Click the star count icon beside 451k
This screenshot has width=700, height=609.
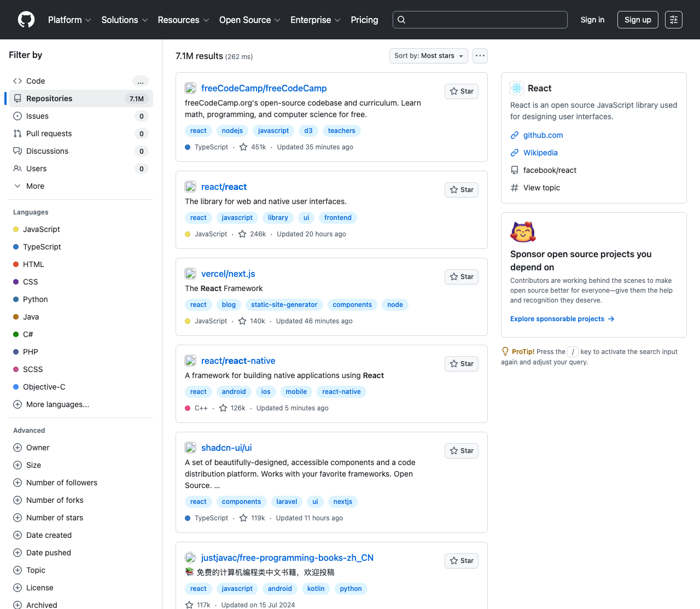243,147
